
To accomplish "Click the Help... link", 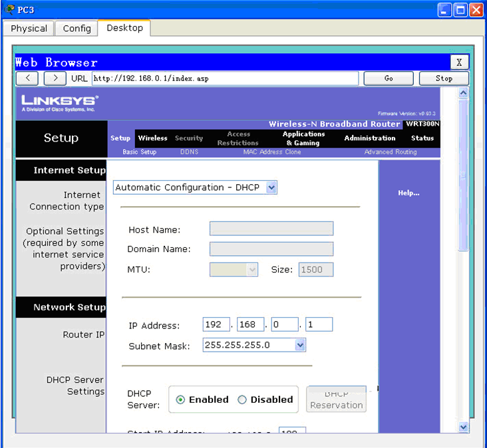I will [408, 193].
